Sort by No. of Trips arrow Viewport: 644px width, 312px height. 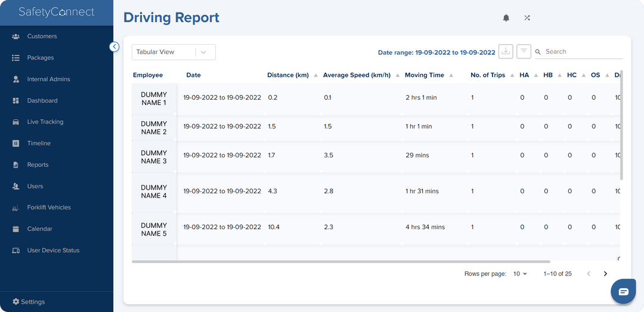click(512, 76)
